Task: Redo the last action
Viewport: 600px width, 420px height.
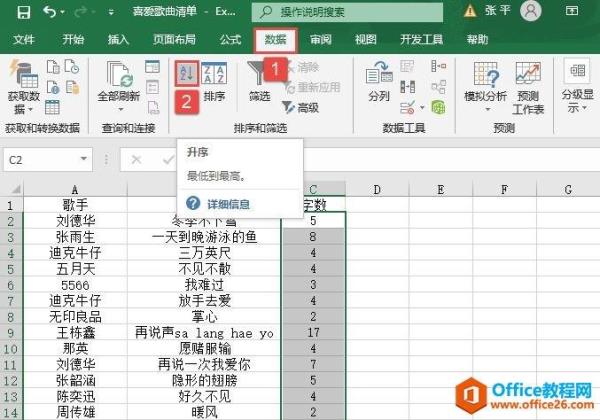Action: 80,12
